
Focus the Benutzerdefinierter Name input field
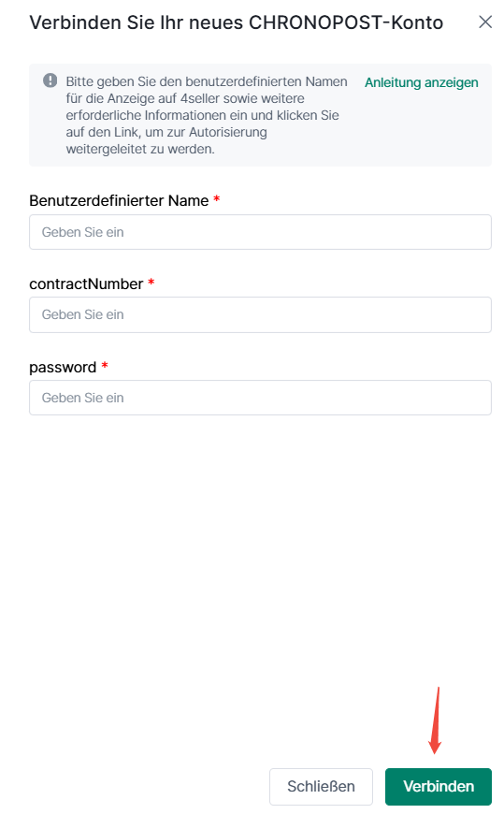(x=260, y=232)
